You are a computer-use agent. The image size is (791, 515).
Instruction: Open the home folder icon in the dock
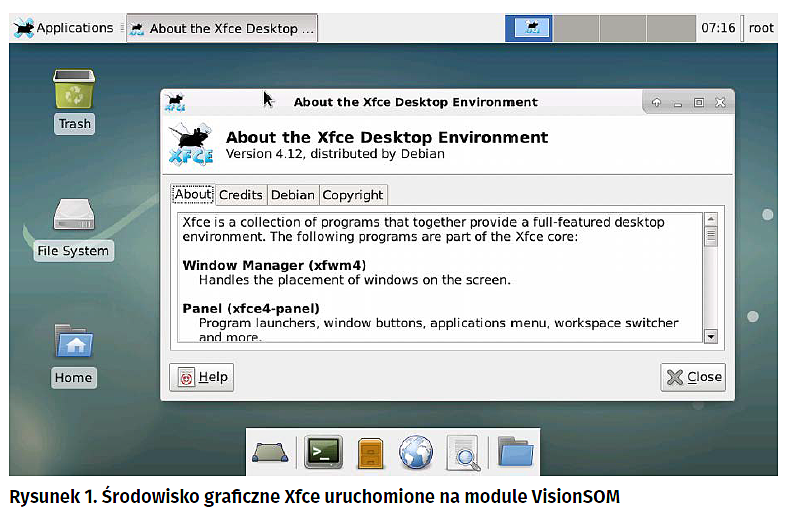[515, 453]
